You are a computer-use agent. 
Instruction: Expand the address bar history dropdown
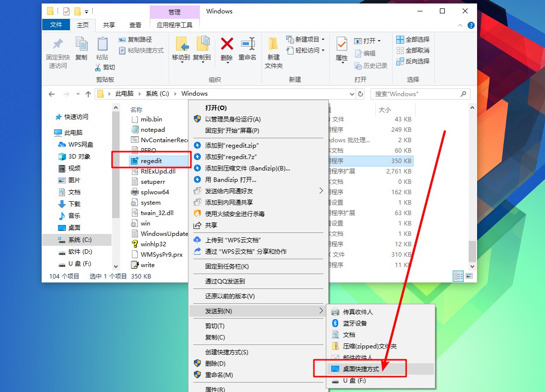pyautogui.click(x=353, y=94)
